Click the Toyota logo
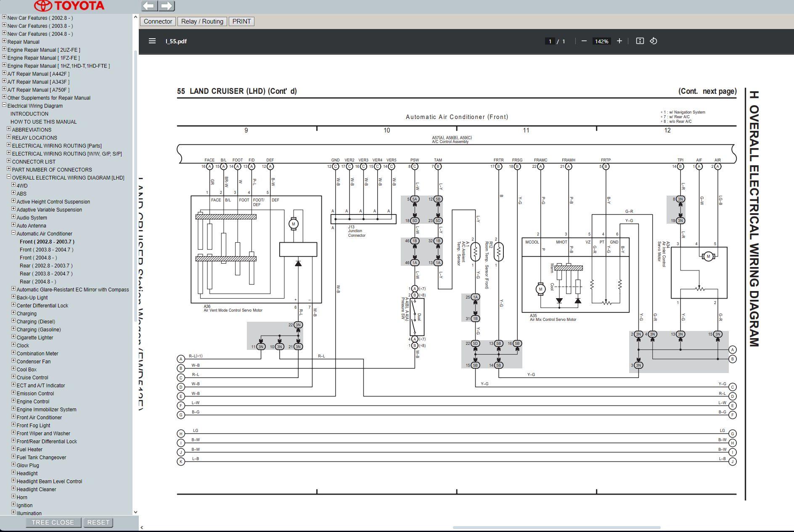 click(69, 6)
